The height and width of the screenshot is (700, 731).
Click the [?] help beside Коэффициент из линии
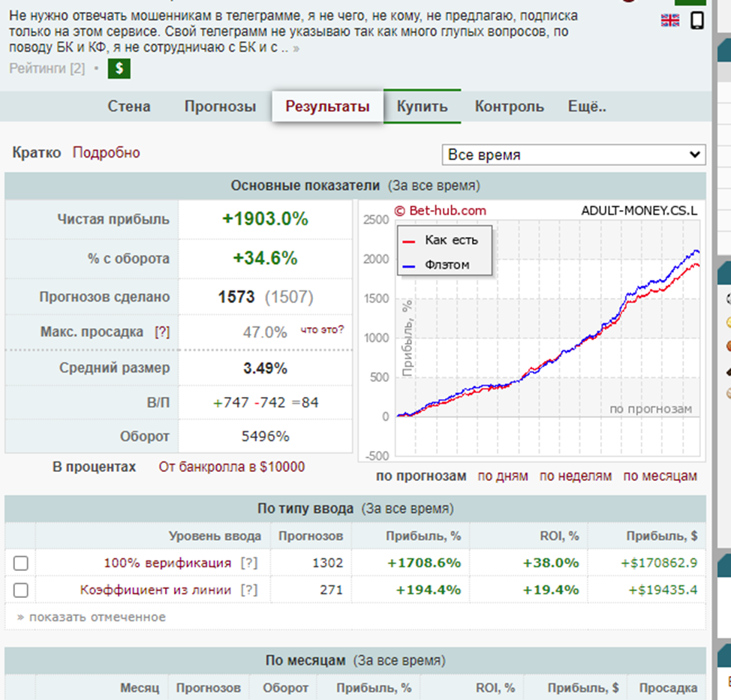tap(248, 590)
